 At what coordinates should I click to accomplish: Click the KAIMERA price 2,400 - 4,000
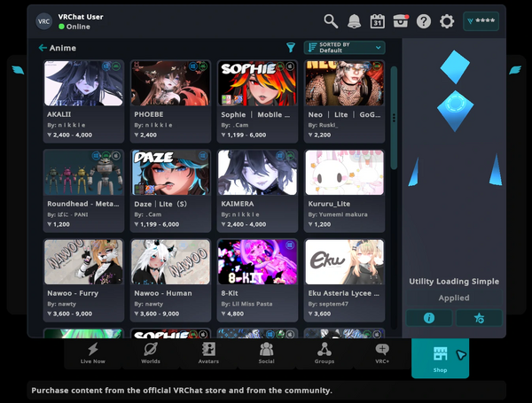pos(244,224)
